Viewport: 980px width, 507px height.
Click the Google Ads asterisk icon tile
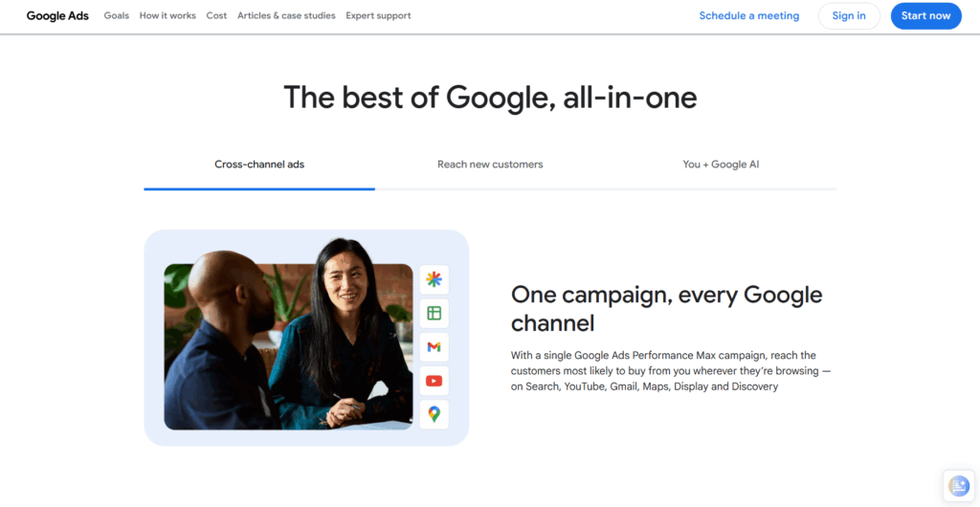click(434, 279)
